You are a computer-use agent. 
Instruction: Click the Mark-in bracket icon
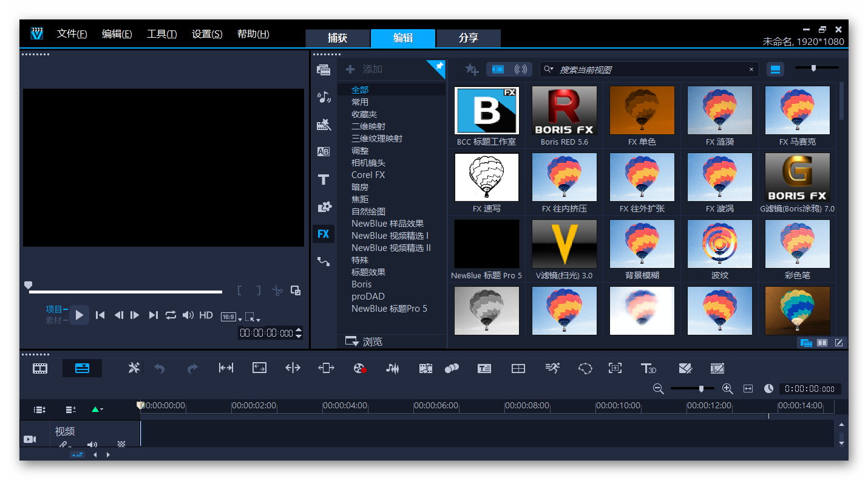[x=240, y=290]
